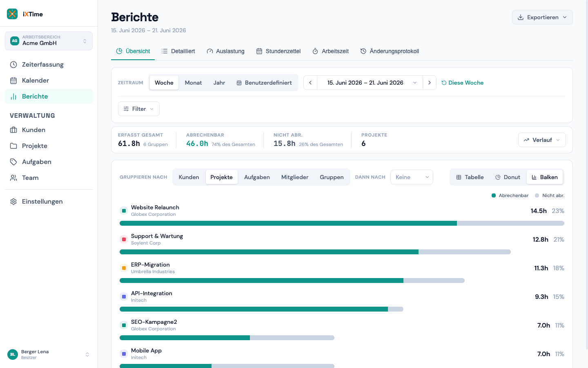Click the Nicht abr. legend entry

pos(550,195)
